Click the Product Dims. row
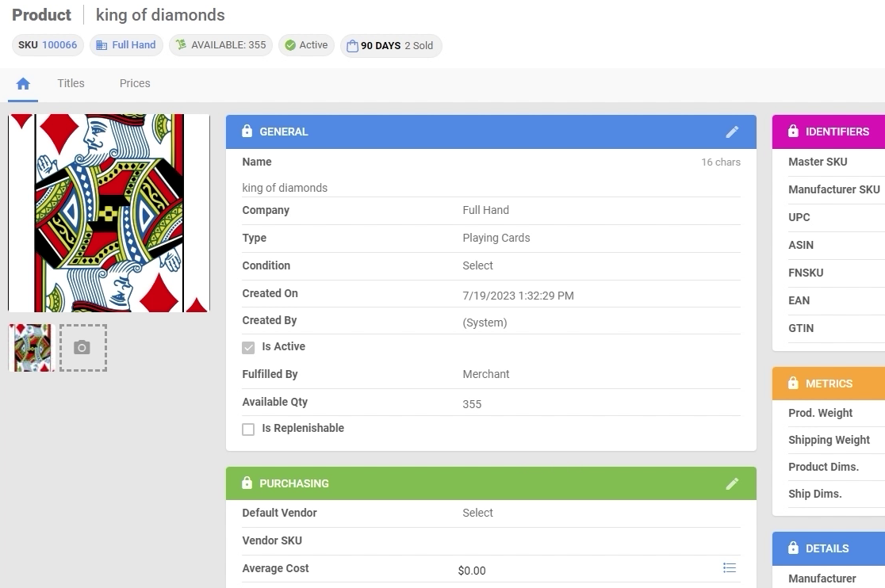The image size is (885, 588). pos(837,467)
